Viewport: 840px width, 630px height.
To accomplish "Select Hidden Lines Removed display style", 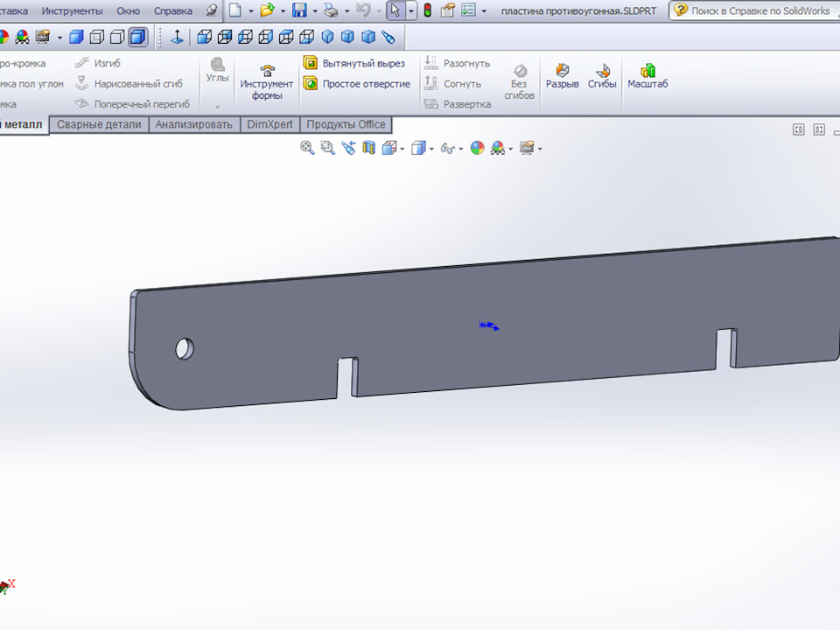I will [x=117, y=37].
